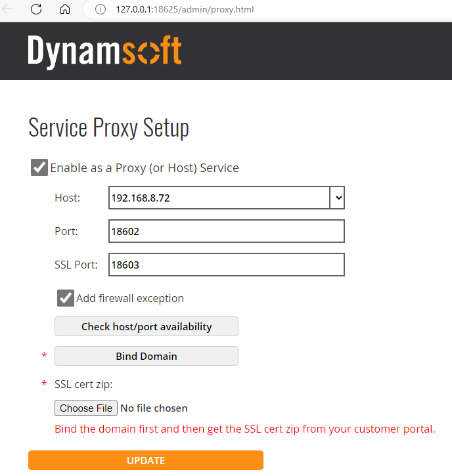
Task: Uncheck Add firewall exception checkbox
Action: 66,298
